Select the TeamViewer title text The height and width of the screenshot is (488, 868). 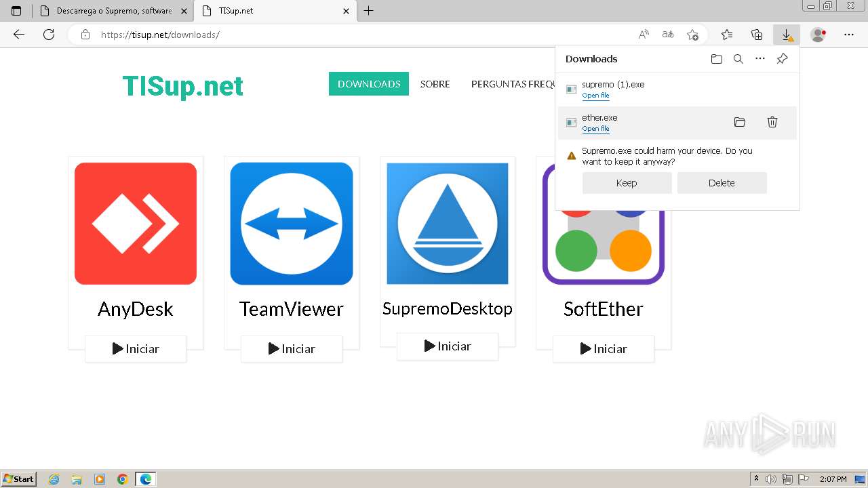[292, 309]
